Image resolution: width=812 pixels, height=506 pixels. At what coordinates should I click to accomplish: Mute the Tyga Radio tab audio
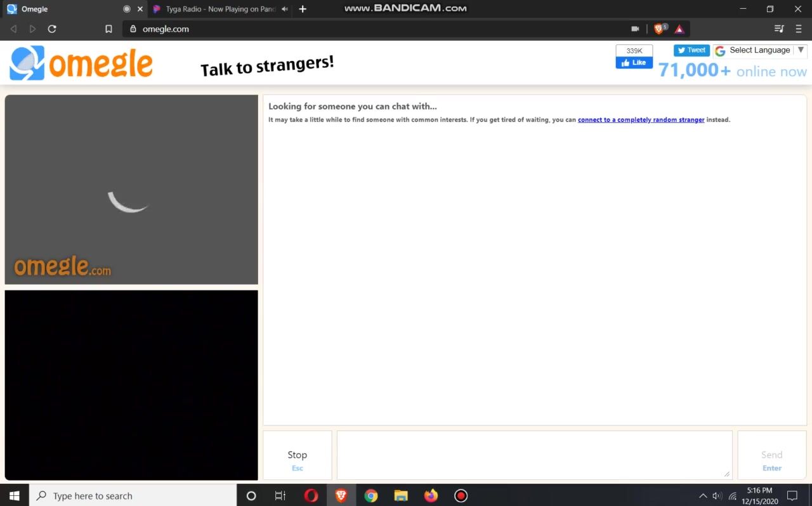click(x=284, y=9)
